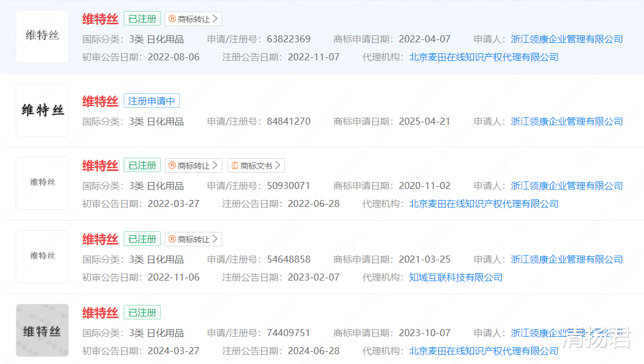Open red 维特丝 title of record 50930071
The image size is (644, 364).
(x=100, y=165)
